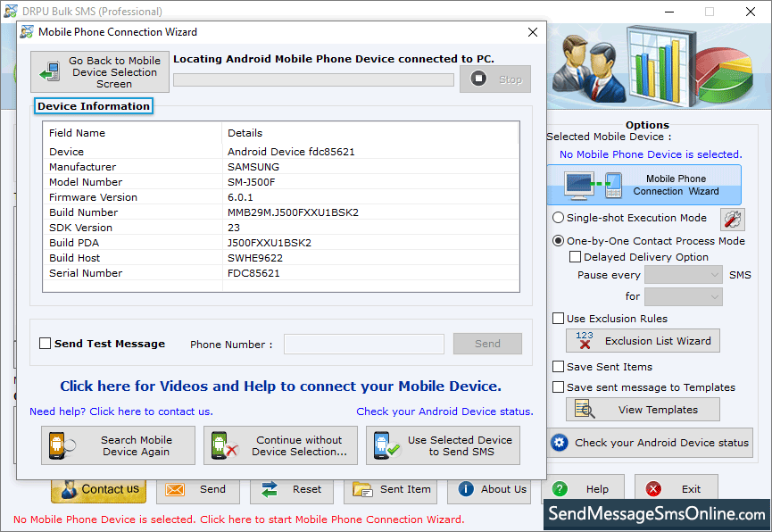
Task: Select the Build Host SWHE9622 row
Action: 280,258
